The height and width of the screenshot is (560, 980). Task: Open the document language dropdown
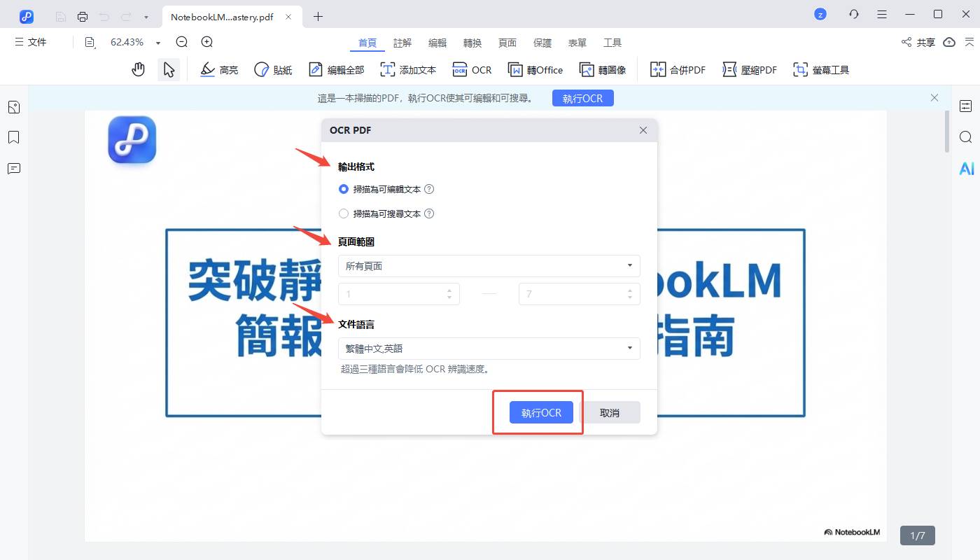pyautogui.click(x=489, y=348)
